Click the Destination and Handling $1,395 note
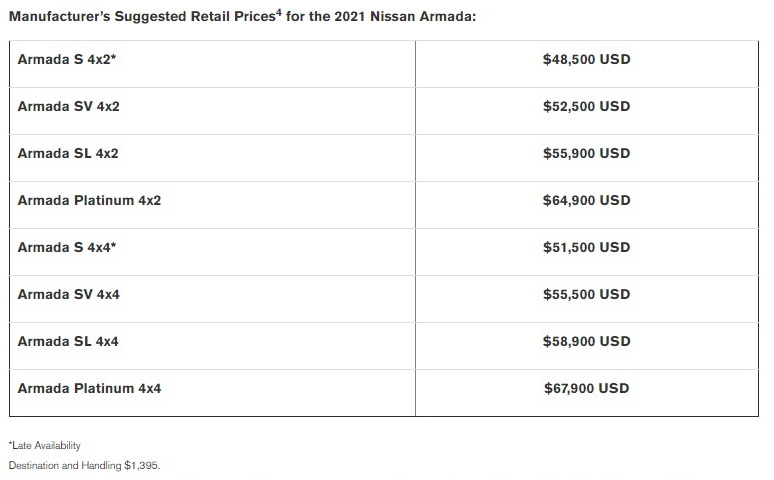The image size is (774, 480). [84, 465]
